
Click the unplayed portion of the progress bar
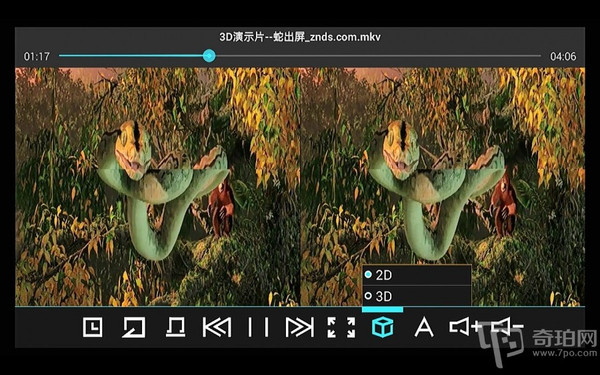click(x=378, y=56)
